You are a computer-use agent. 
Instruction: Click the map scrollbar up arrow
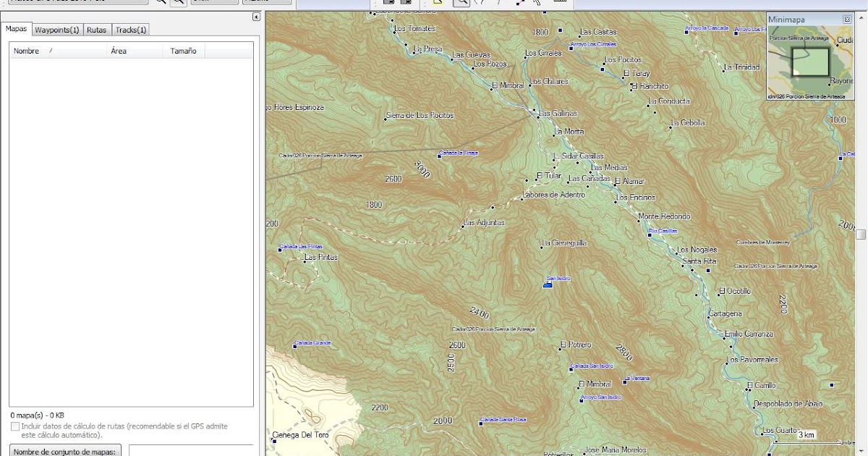coord(861,17)
